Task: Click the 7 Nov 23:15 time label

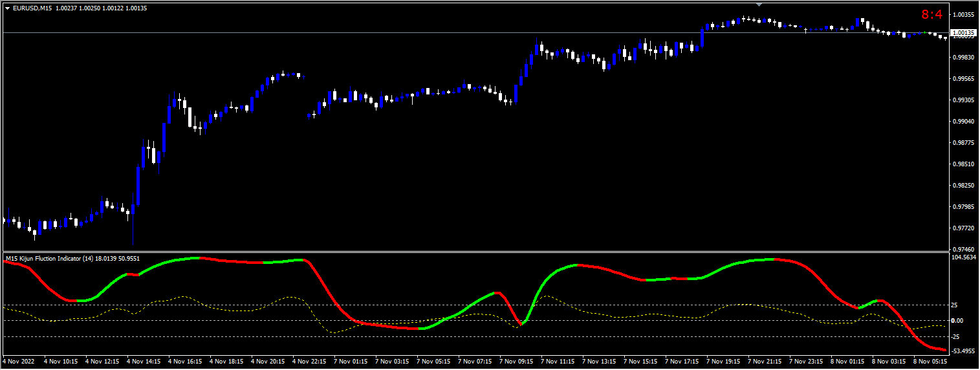Action: click(807, 362)
